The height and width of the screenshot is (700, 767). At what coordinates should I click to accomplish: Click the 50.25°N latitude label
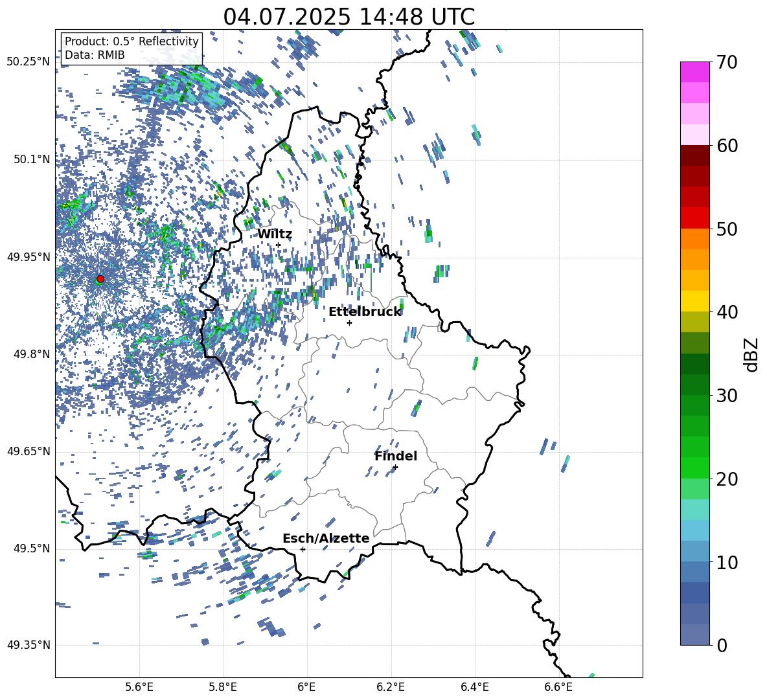point(29,62)
